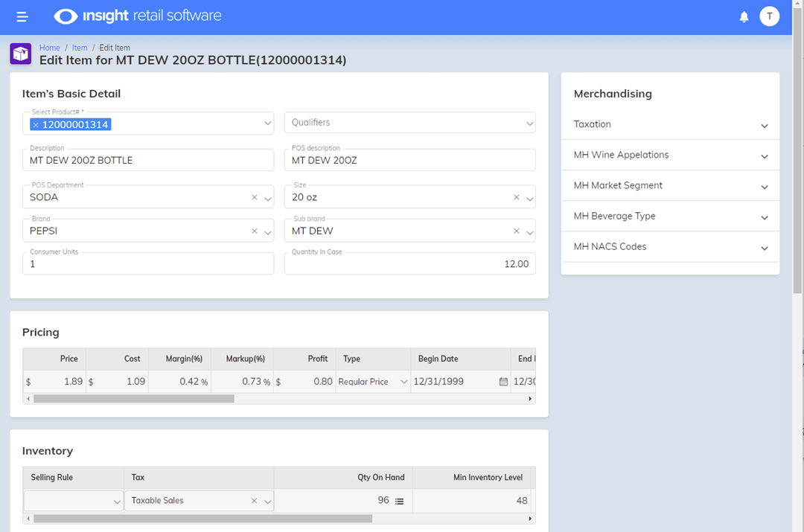Click the Quantity In Case field
Viewport: 804px width, 532px height.
coord(410,263)
